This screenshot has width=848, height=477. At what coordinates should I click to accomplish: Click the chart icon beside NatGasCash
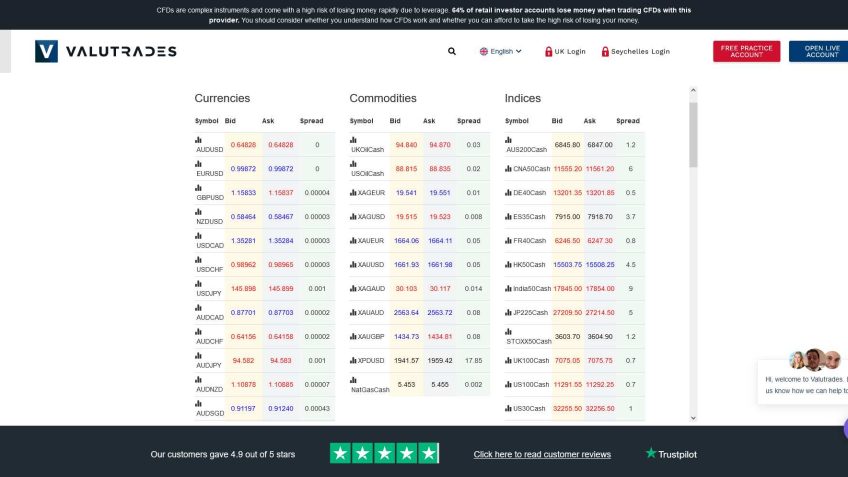(x=353, y=380)
